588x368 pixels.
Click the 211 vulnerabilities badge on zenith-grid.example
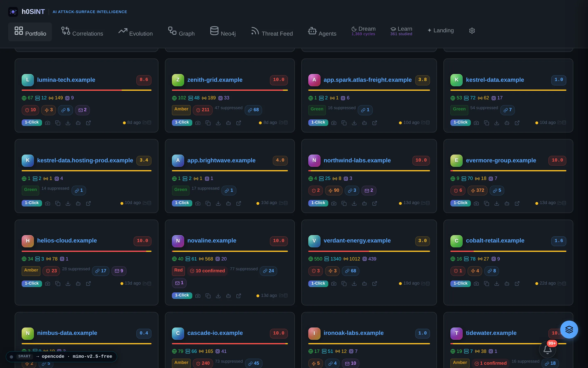(203, 110)
